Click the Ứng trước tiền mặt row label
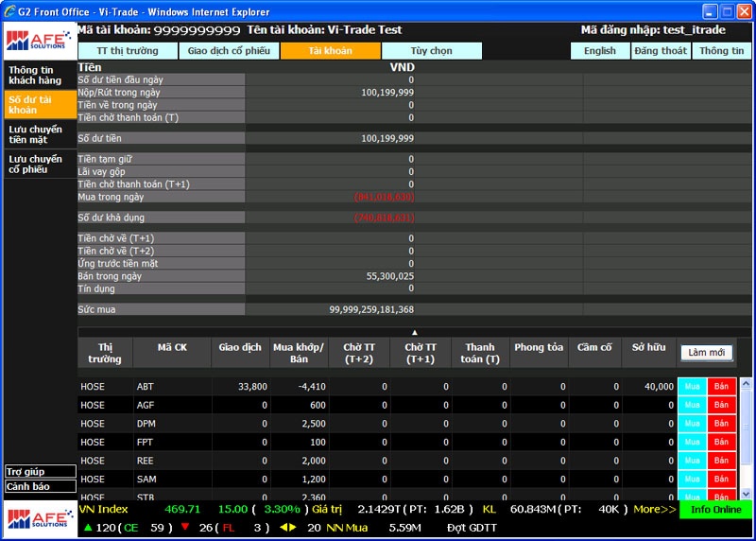 (x=118, y=264)
